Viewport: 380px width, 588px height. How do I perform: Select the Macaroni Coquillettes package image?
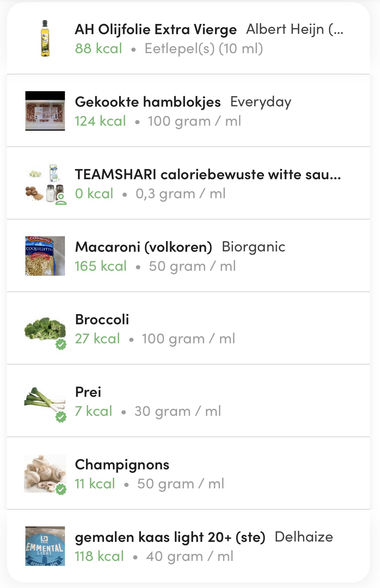tap(45, 256)
